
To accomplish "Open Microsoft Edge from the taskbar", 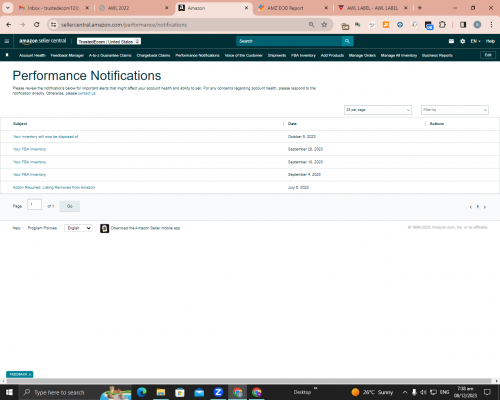I will tap(142, 392).
